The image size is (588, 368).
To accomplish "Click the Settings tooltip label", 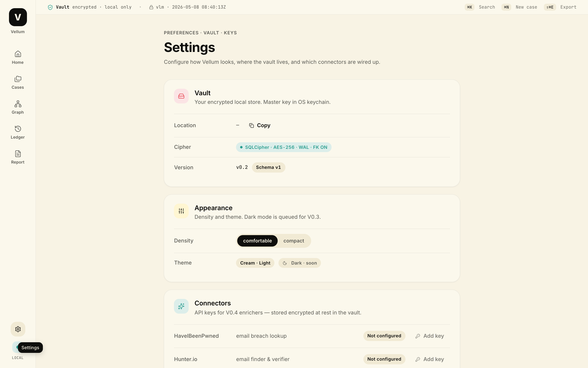I will click(x=30, y=348).
